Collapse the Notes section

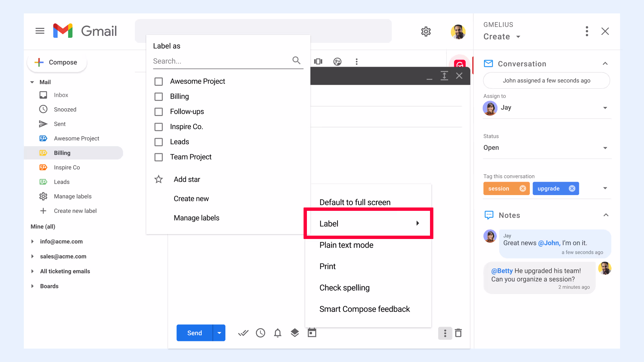coord(606,215)
